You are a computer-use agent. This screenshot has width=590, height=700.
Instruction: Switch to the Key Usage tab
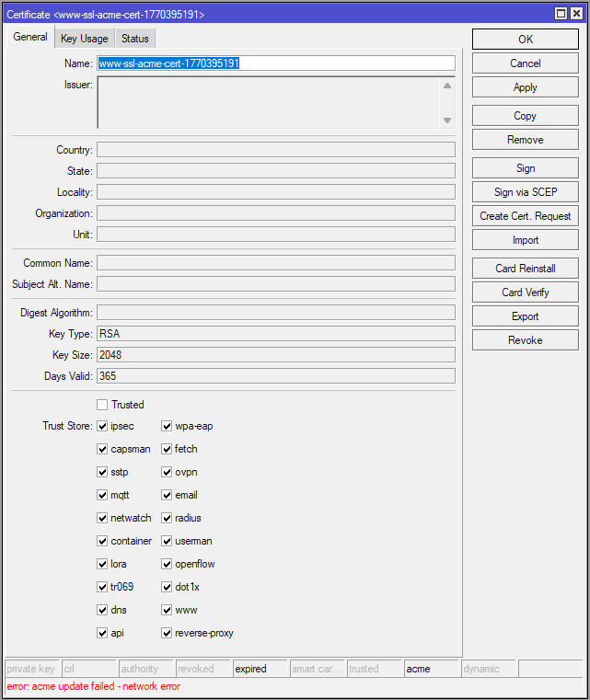coord(84,39)
